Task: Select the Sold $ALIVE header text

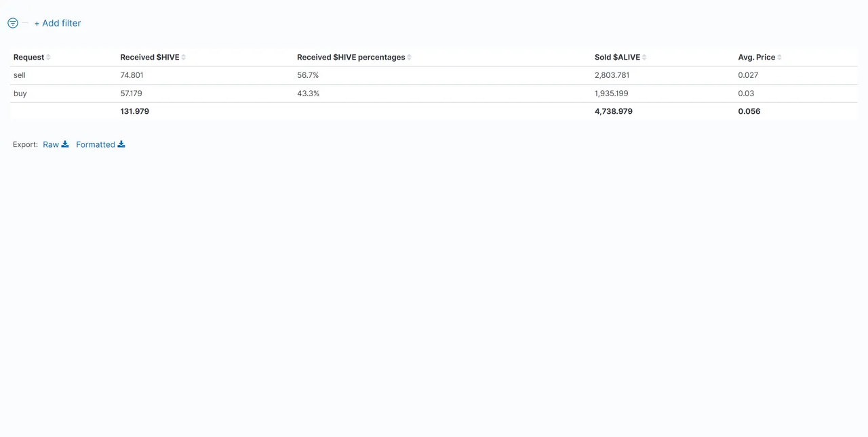Action: pos(617,58)
